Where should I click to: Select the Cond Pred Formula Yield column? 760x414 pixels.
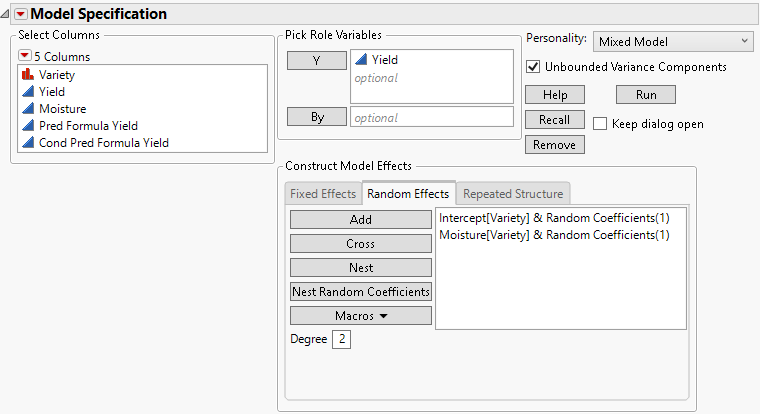coord(103,143)
